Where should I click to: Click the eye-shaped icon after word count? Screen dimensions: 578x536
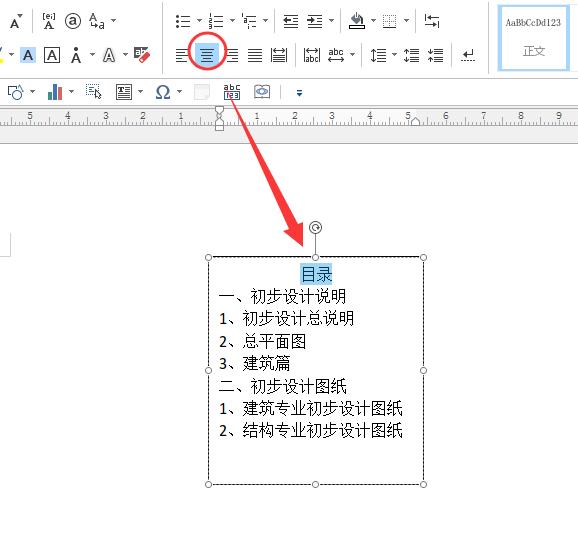coord(262,91)
